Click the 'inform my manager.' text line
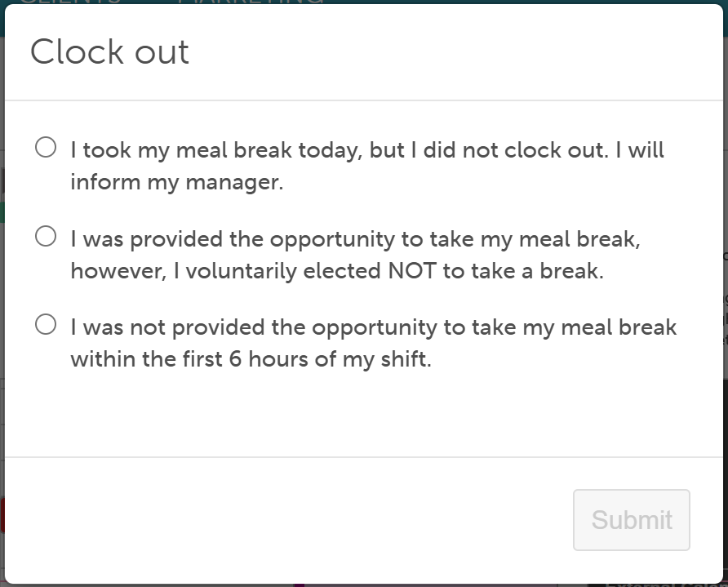The image size is (728, 587). (x=177, y=182)
